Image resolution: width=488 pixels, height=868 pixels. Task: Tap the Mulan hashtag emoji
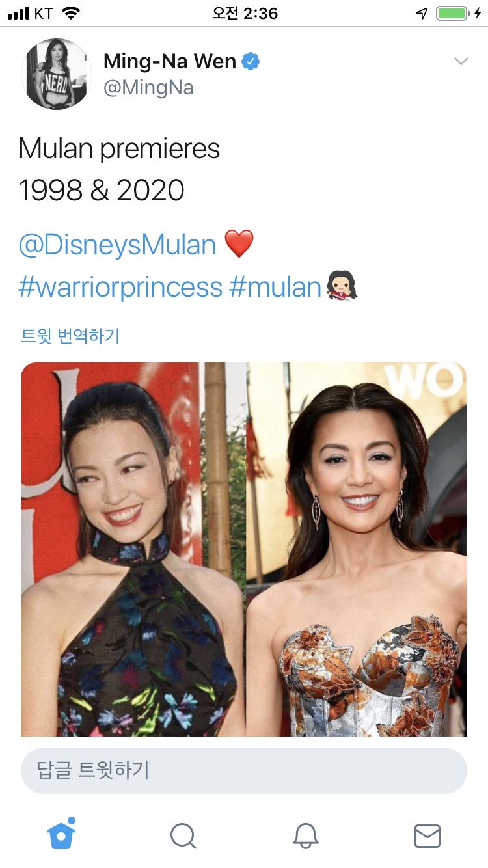click(x=342, y=287)
